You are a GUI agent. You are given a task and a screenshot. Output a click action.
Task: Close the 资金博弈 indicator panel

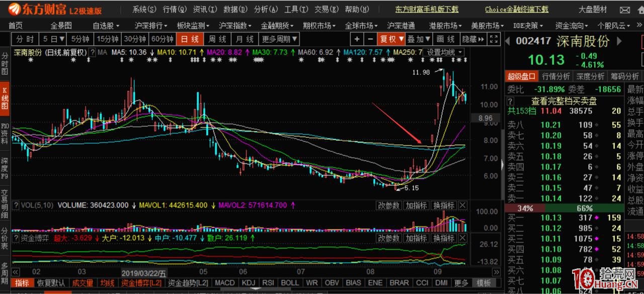click(x=462, y=238)
